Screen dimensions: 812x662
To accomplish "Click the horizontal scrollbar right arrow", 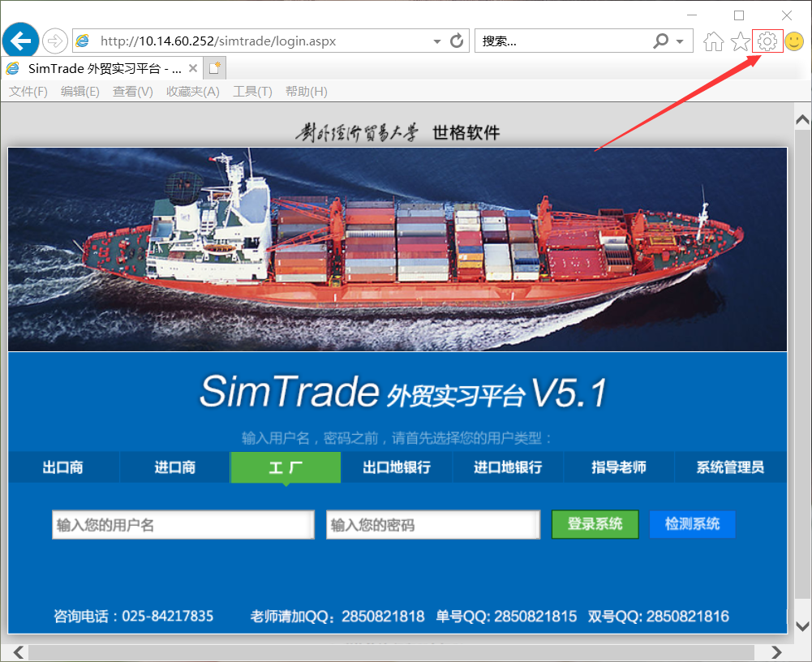I will click(x=776, y=652).
